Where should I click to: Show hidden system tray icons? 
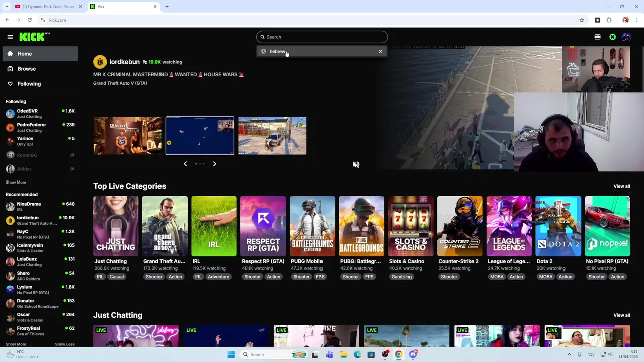pyautogui.click(x=569, y=354)
